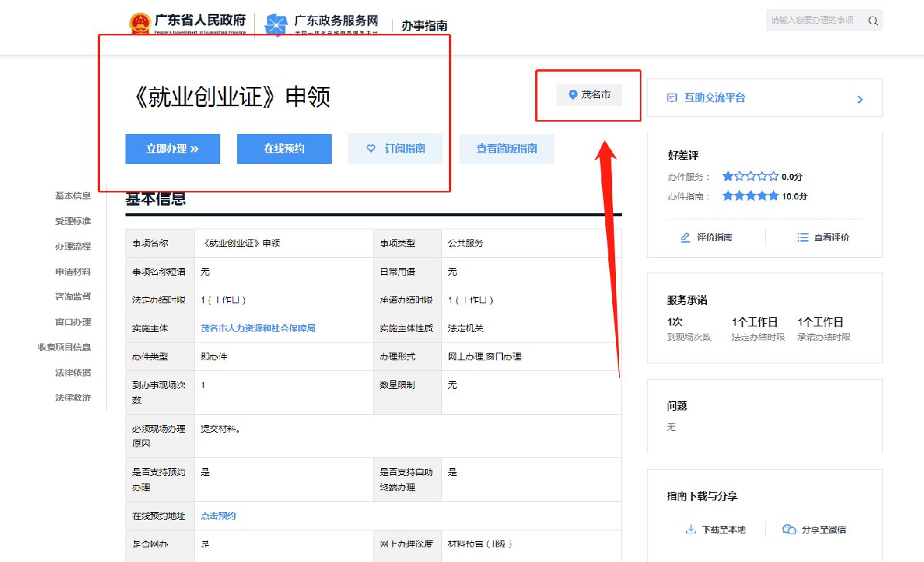This screenshot has height=562, width=924.
Task: Select 办理流程 in side navigation
Action: click(72, 246)
